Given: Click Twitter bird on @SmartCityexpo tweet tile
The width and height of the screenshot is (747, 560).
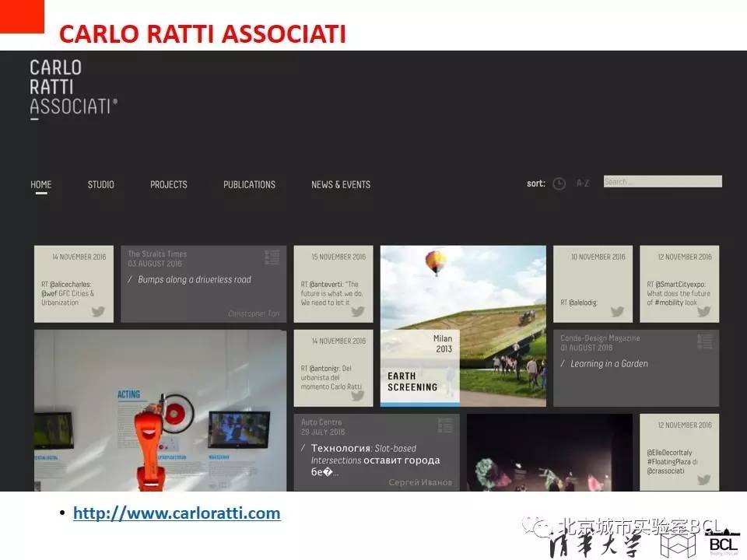Looking at the screenshot, I should 703,311.
